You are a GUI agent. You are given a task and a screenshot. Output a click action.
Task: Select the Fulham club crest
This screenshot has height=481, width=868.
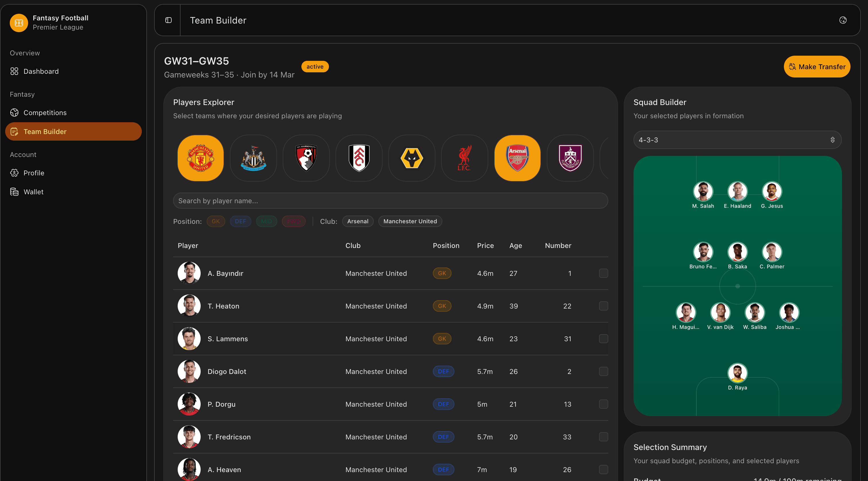click(359, 158)
